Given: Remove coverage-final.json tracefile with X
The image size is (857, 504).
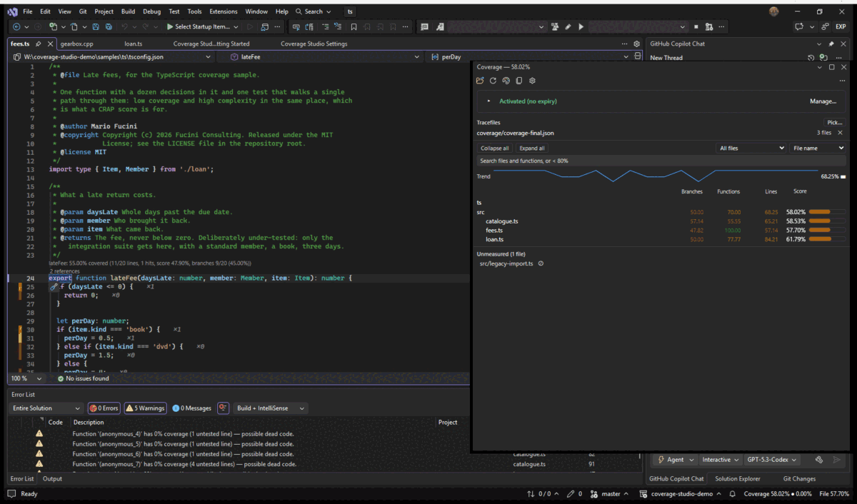Looking at the screenshot, I should point(840,133).
